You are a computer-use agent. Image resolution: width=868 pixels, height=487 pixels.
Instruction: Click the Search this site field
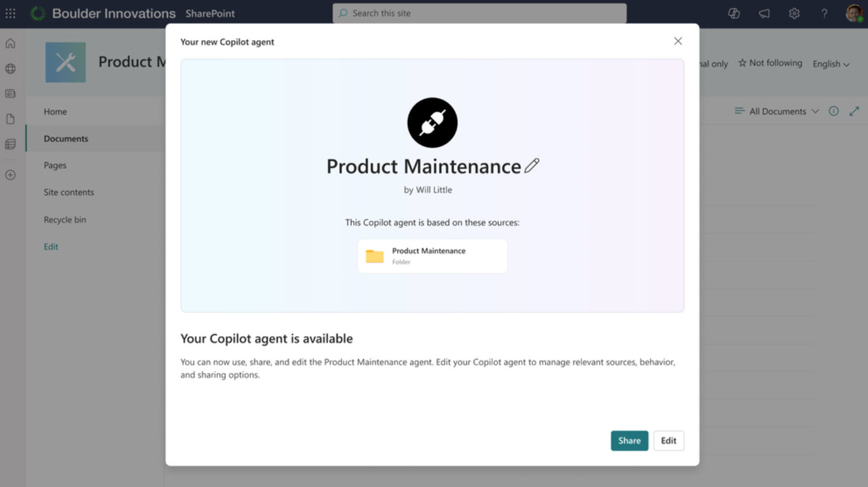pyautogui.click(x=479, y=13)
